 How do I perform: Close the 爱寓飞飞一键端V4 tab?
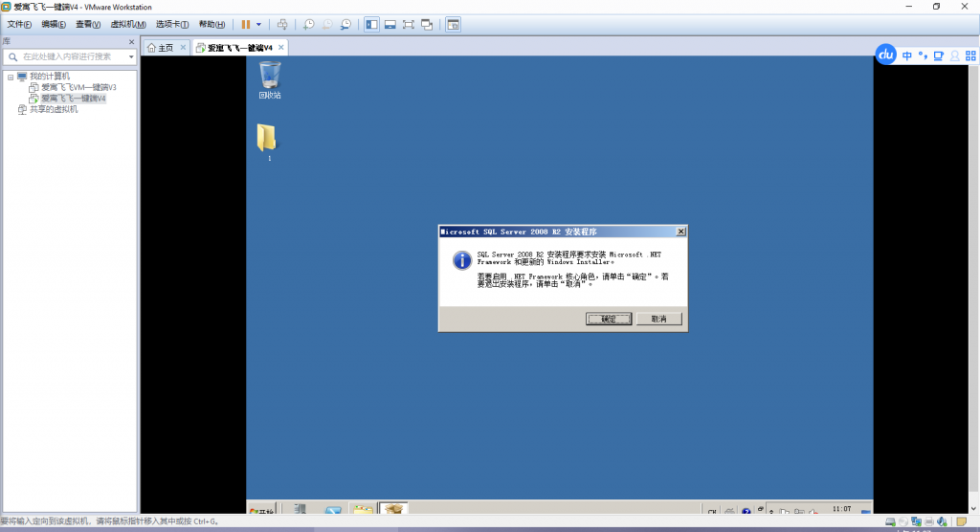point(281,47)
